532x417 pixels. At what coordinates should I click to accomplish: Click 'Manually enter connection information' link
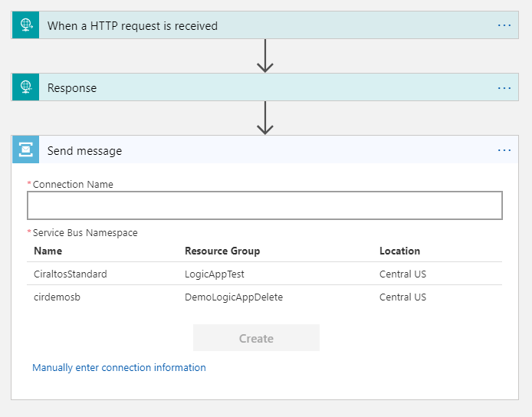pyautogui.click(x=119, y=368)
